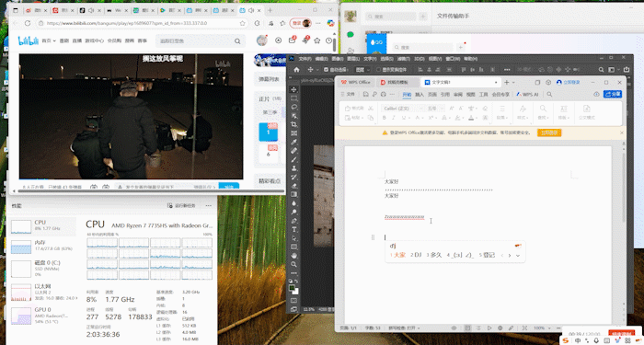This screenshot has height=345, width=644.
Task: Apply bold formatting in WPS ribbon
Action: coord(384,118)
